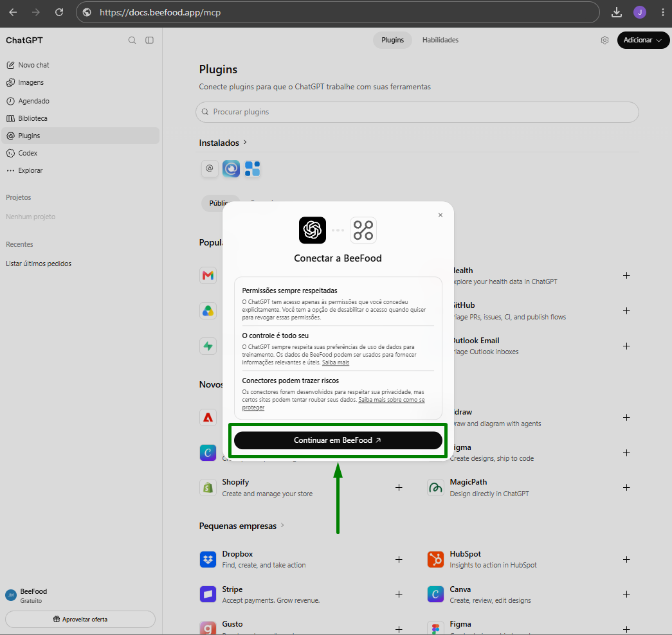Add the HubSpot plugin with its plus
Screen dimensions: 672x635
point(626,560)
